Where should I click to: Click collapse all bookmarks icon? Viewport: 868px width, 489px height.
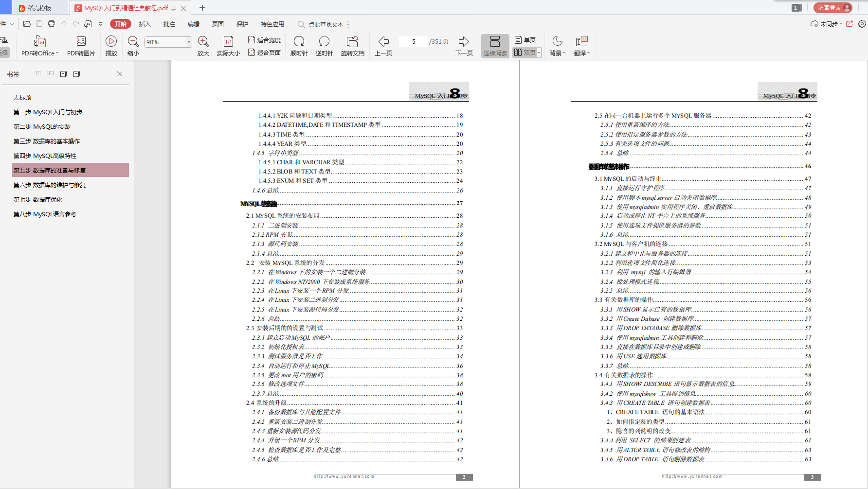(50, 74)
